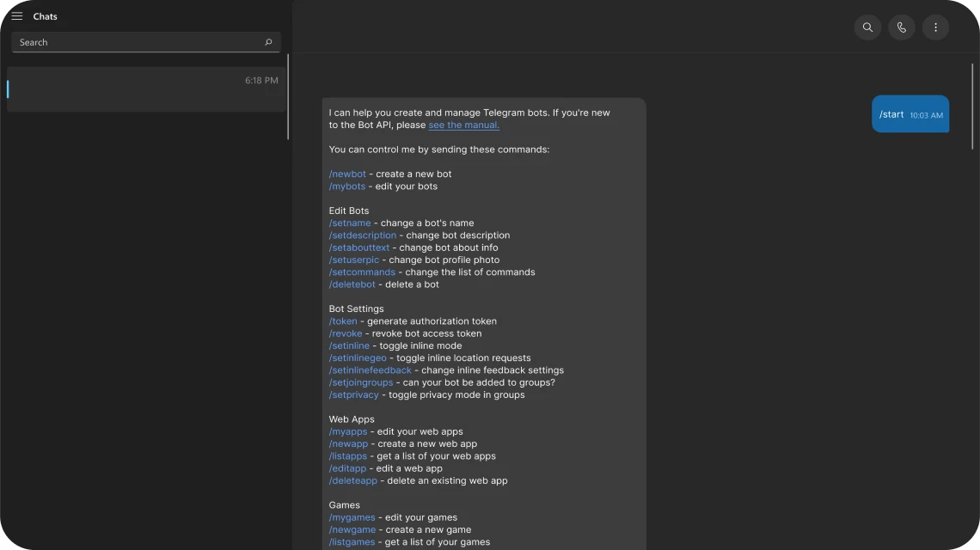
Task: Click the /deletebot command
Action: pos(352,284)
